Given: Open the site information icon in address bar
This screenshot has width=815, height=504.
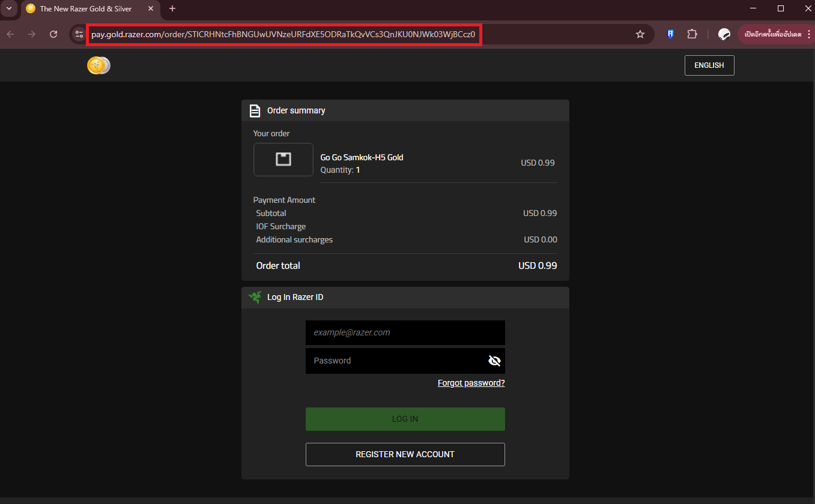Looking at the screenshot, I should (79, 34).
